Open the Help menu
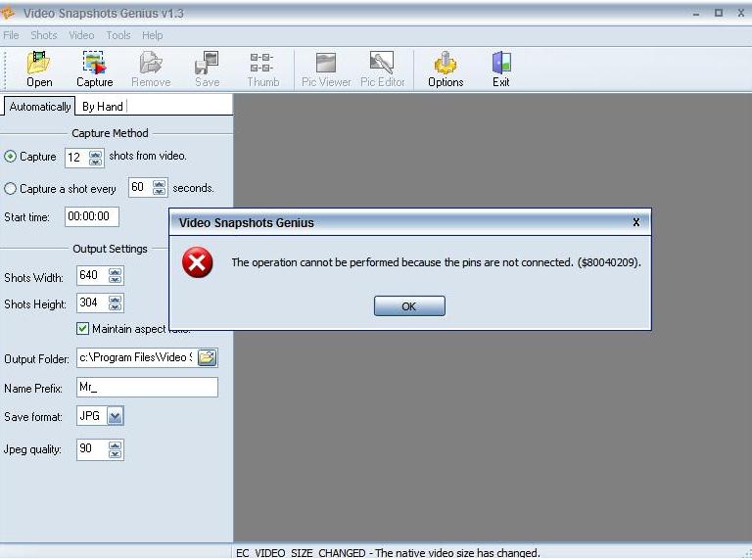The height and width of the screenshot is (560, 752). point(153,35)
